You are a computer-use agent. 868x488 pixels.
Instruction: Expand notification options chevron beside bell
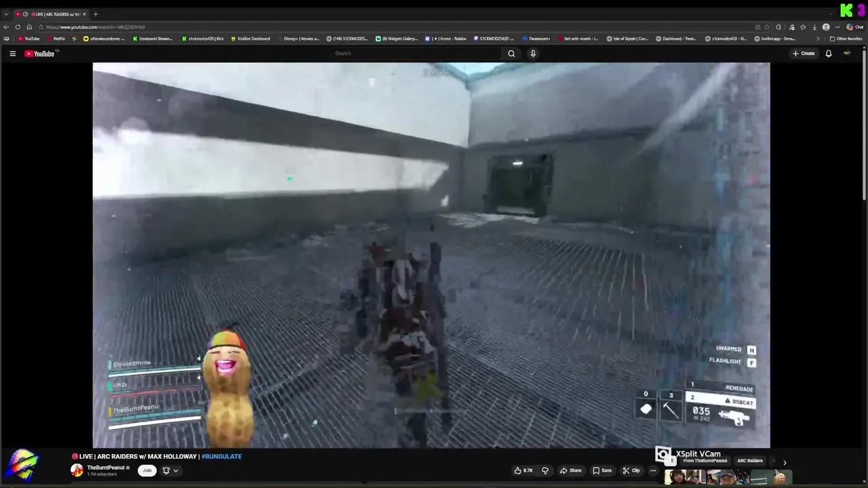click(x=176, y=470)
